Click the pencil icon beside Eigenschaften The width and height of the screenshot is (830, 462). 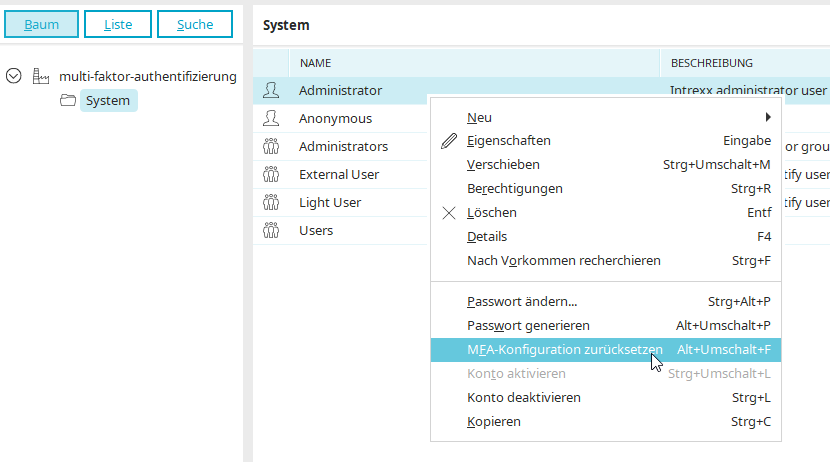pyautogui.click(x=449, y=141)
